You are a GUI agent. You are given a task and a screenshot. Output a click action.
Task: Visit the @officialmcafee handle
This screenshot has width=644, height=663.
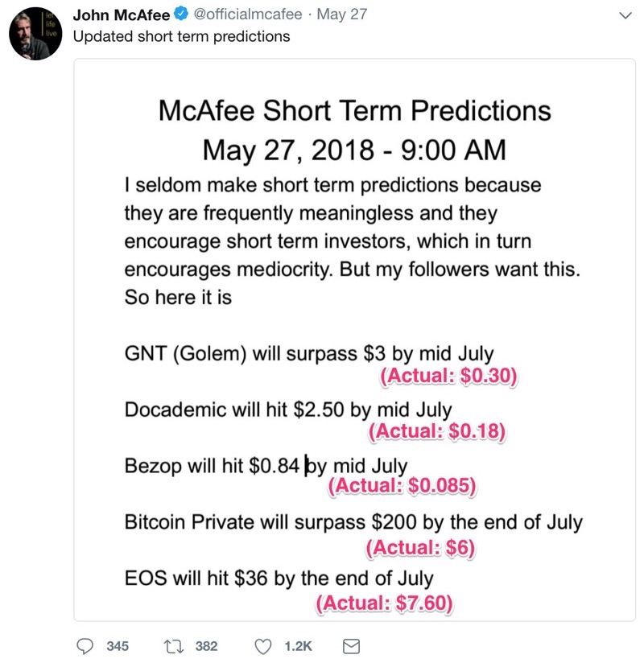pos(248,14)
